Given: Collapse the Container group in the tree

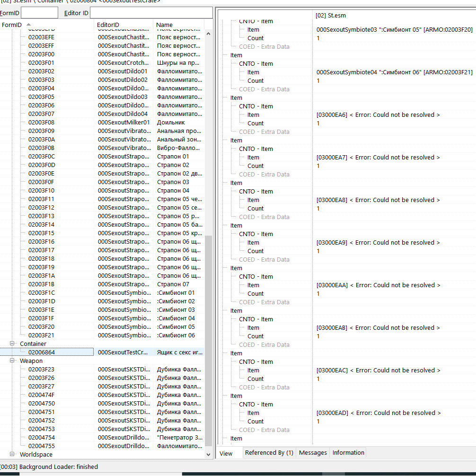Looking at the screenshot, I should [13, 344].
